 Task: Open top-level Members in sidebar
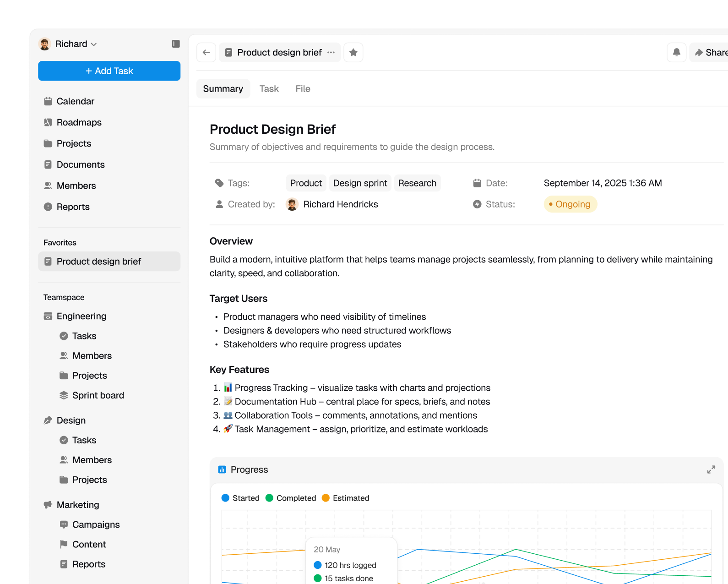[x=109, y=186]
